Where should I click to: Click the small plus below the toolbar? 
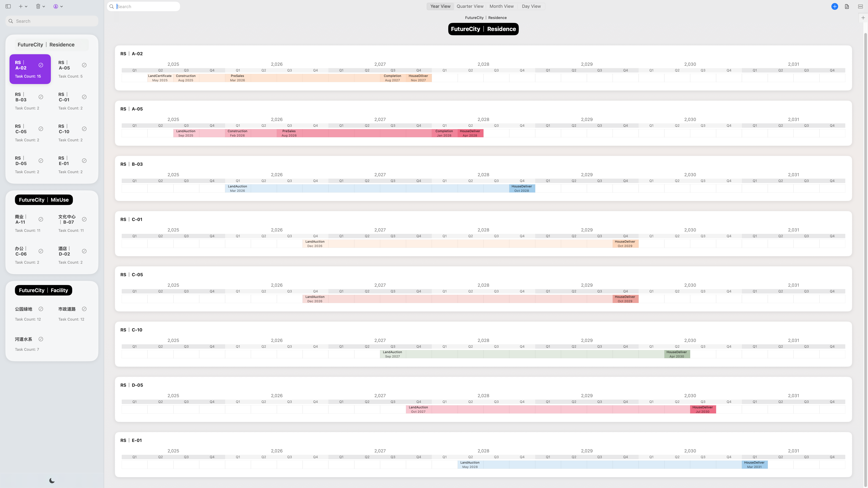[863, 17]
